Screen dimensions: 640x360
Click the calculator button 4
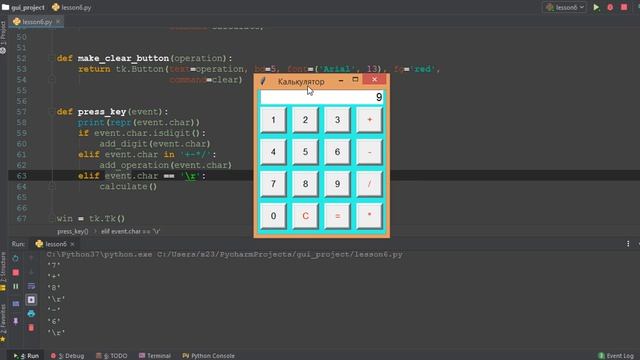tap(273, 152)
